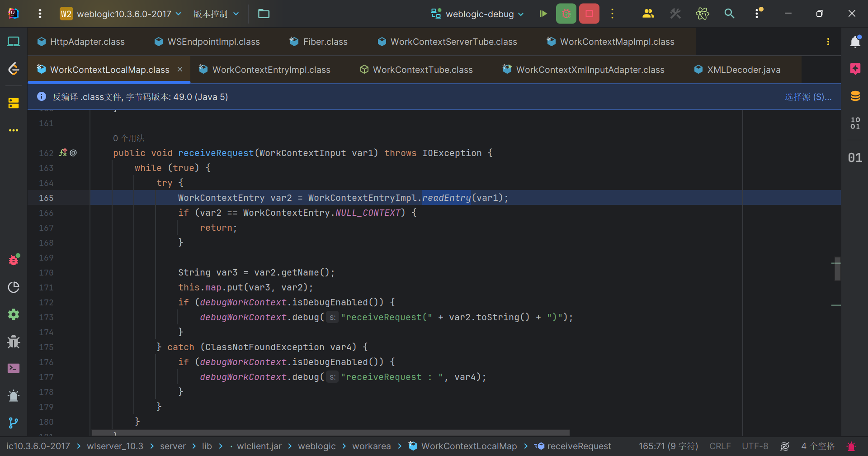Image resolution: width=868 pixels, height=456 pixels.
Task: Open the Terminal tool window icon
Action: click(14, 368)
